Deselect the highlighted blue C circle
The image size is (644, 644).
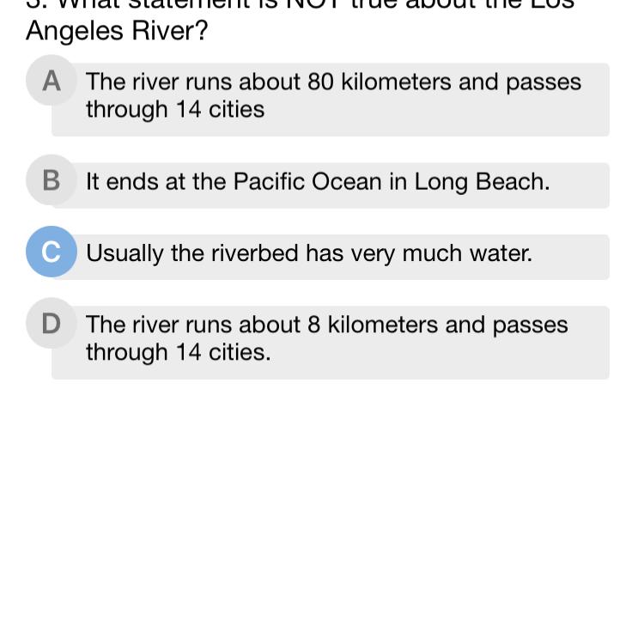pos(52,252)
